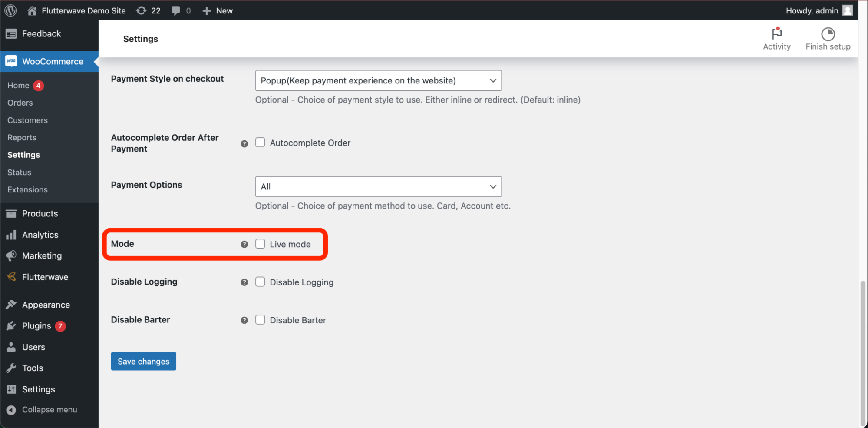868x428 pixels.
Task: Click the Home notification count badge
Action: point(38,85)
